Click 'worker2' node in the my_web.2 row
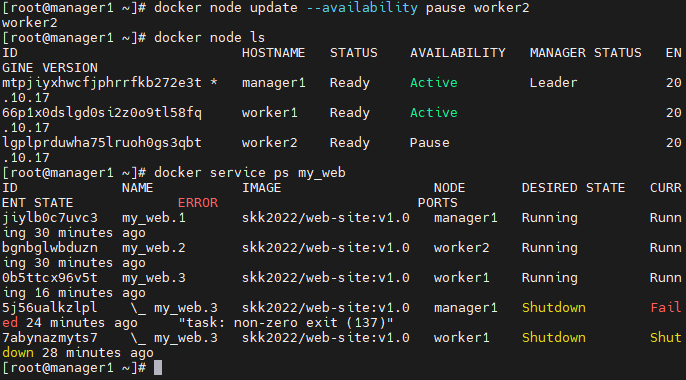 [x=461, y=248]
